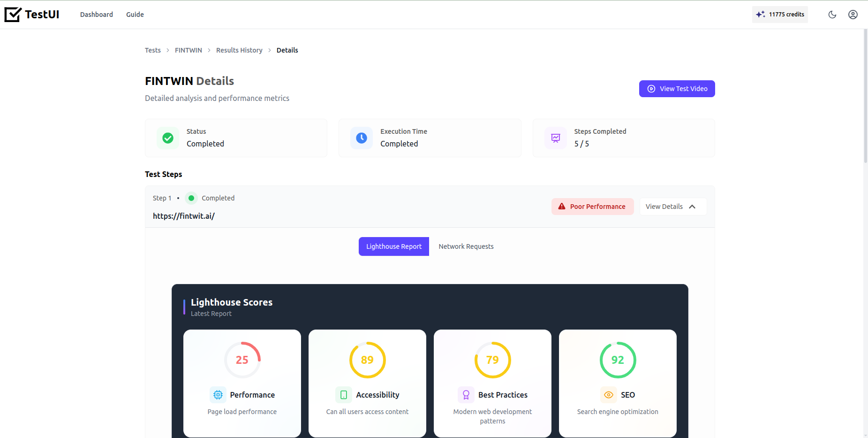
Task: Open the Dashboard menu item
Action: (x=97, y=15)
